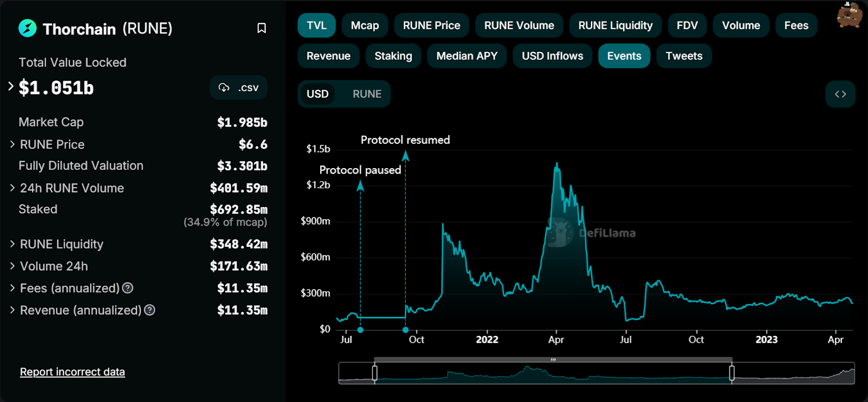
Task: Expand the Total Value Locked breakdown
Action: coord(11,86)
